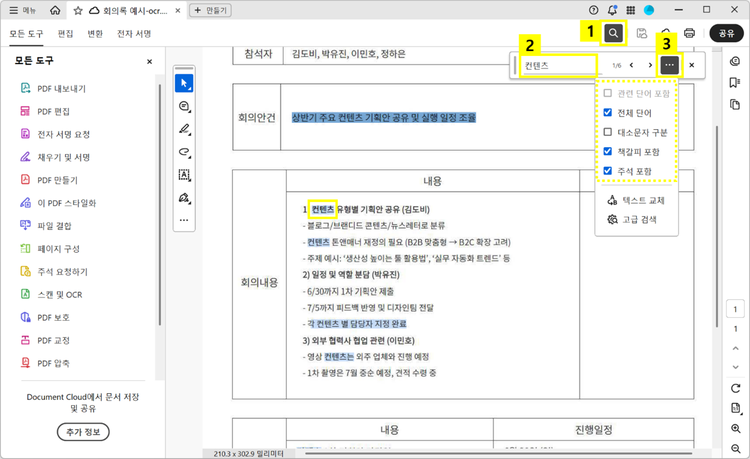Select the text box tool
The height and width of the screenshot is (459, 750).
(x=184, y=175)
